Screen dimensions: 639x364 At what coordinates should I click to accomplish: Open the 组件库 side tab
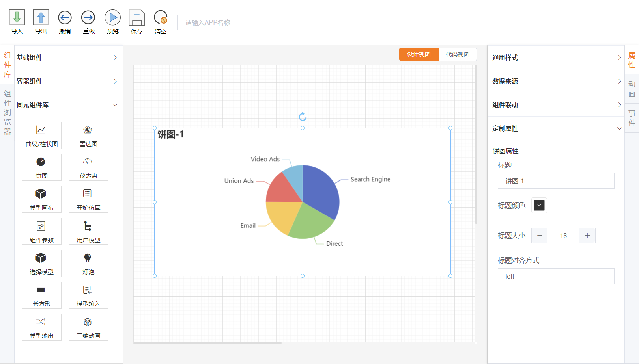[7, 65]
